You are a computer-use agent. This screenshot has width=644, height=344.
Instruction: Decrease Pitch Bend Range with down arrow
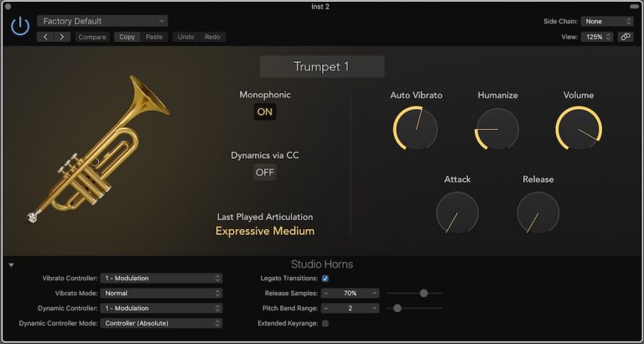(x=326, y=308)
